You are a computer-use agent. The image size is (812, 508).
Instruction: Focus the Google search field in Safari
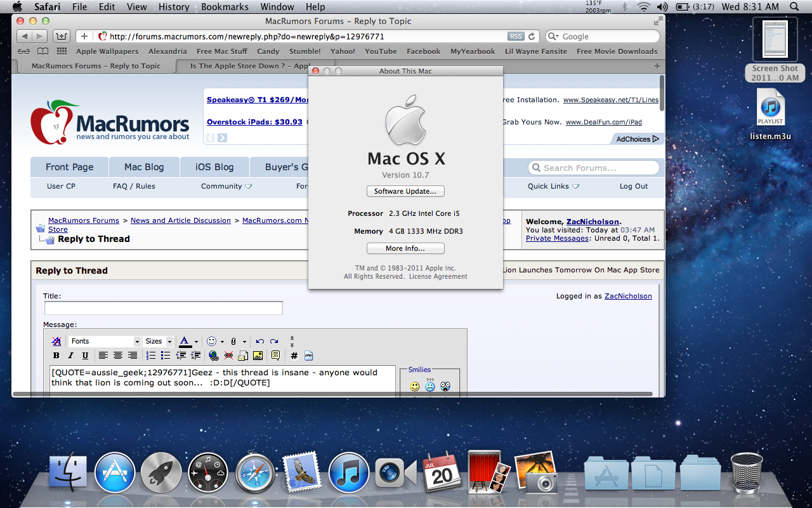coord(601,36)
